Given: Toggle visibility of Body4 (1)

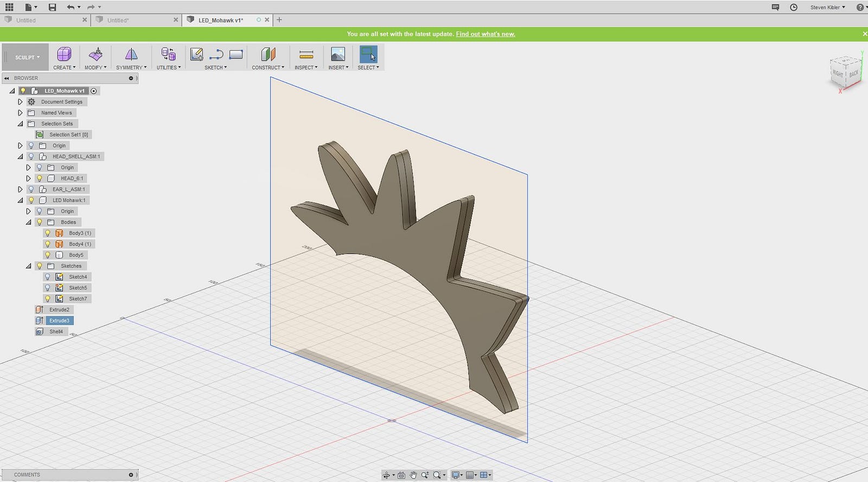Looking at the screenshot, I should click(x=48, y=244).
